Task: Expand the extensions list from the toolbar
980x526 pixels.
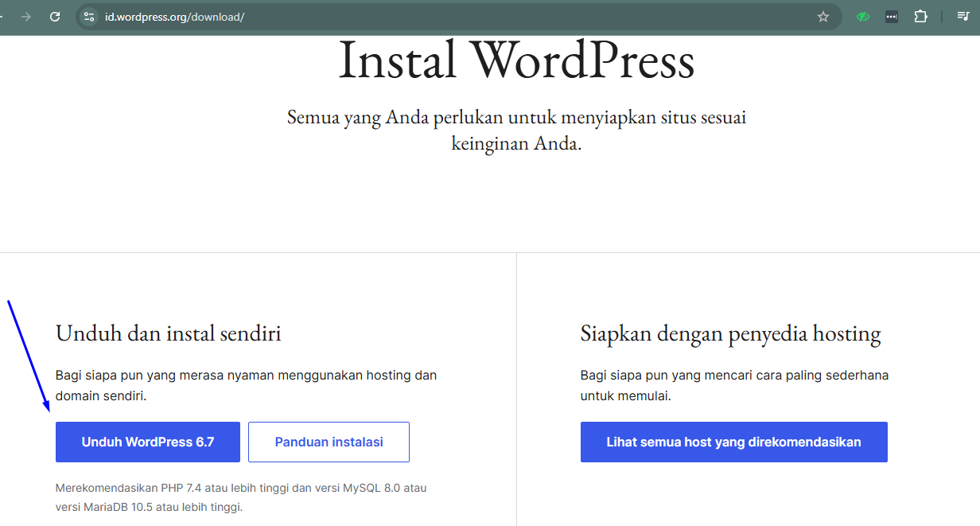Action: click(920, 16)
